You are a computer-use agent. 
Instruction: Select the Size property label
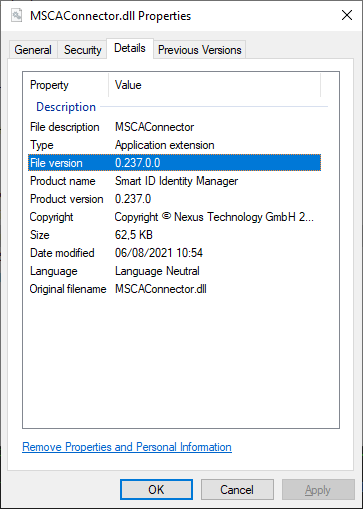pos(40,235)
